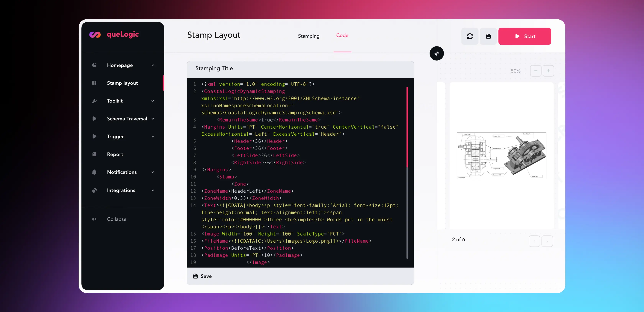Select the Code tab
Viewport: 644px width, 312px height.
[x=342, y=35]
